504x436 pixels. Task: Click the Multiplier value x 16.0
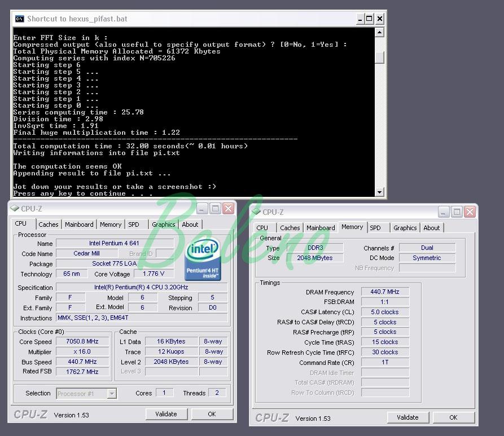[82, 351]
